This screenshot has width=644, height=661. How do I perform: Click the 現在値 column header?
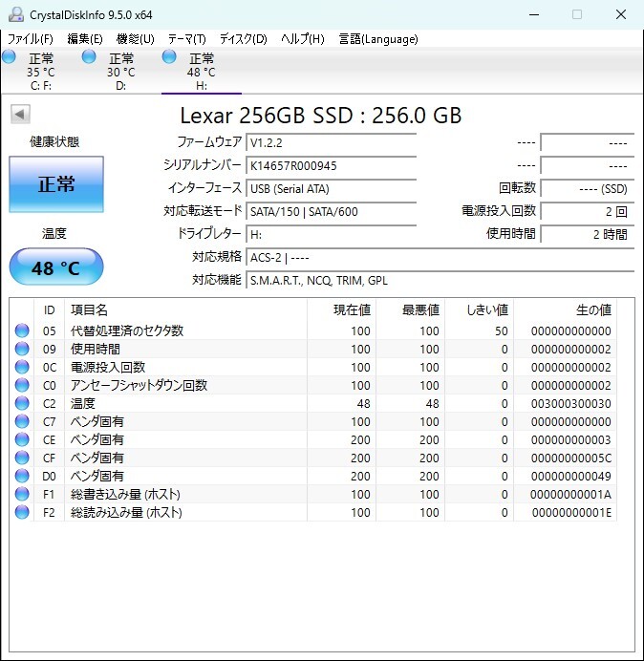click(342, 309)
